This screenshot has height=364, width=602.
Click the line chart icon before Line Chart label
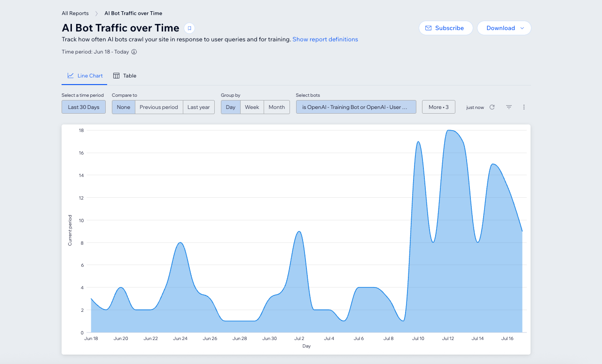[x=71, y=75]
